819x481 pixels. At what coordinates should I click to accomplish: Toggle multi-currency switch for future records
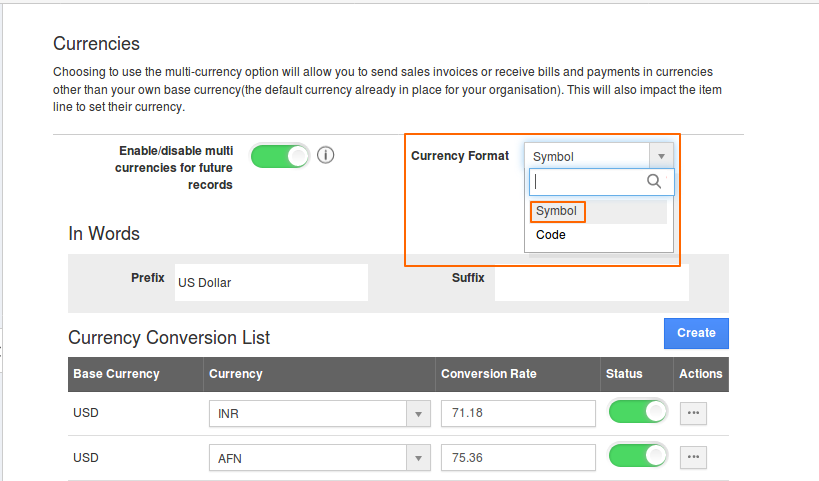[280, 156]
